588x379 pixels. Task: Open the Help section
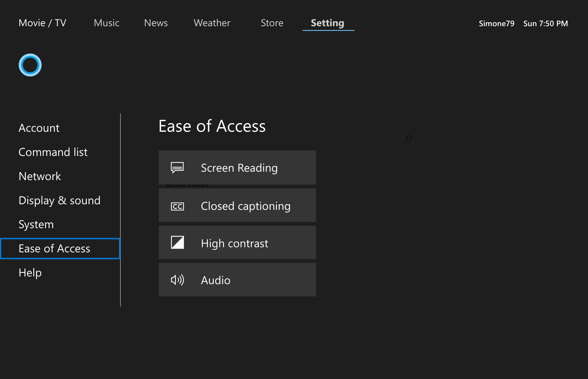30,273
